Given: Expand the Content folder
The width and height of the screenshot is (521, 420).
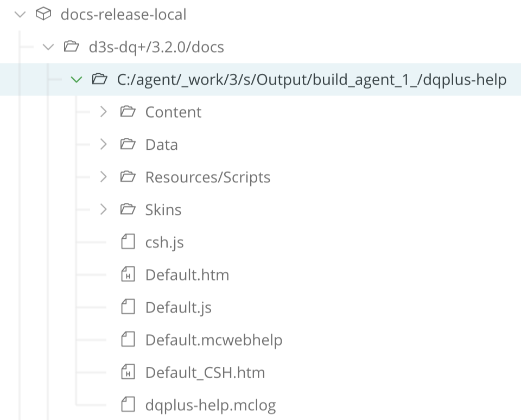Looking at the screenshot, I should click(103, 112).
